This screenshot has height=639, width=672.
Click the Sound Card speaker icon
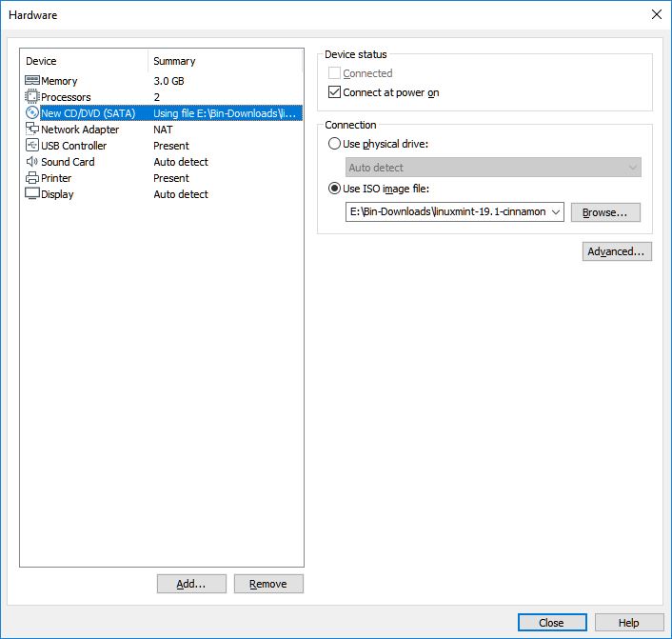point(32,162)
